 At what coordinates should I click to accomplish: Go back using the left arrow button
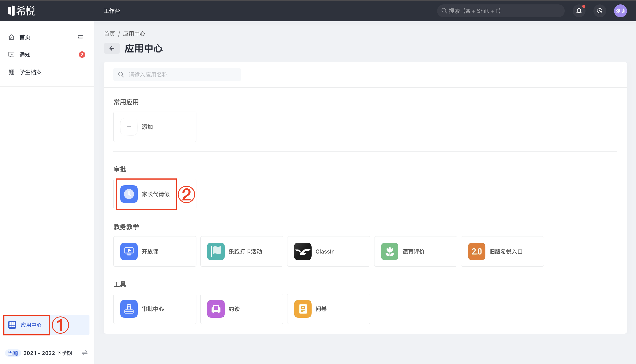(x=112, y=48)
